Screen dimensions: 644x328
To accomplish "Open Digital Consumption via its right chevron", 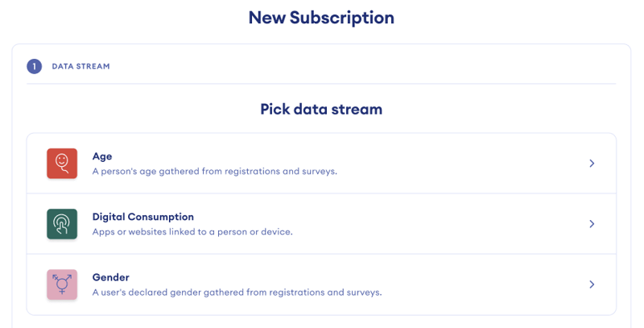I will point(592,223).
